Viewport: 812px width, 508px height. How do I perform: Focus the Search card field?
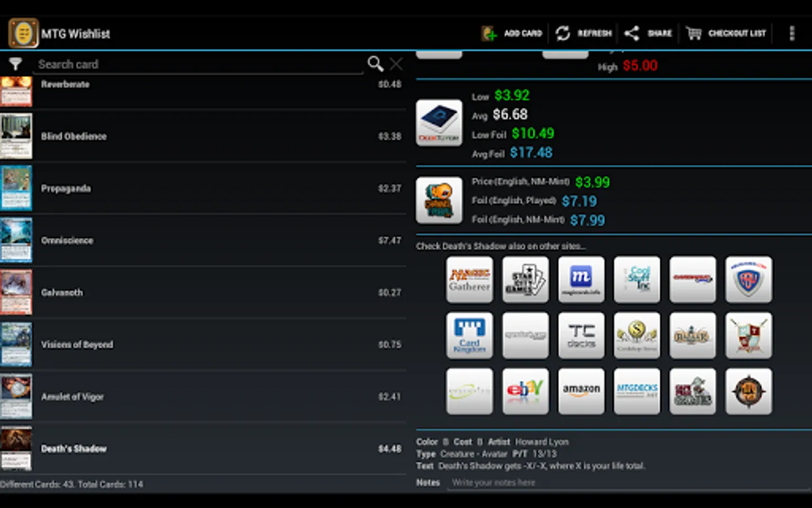pyautogui.click(x=200, y=64)
